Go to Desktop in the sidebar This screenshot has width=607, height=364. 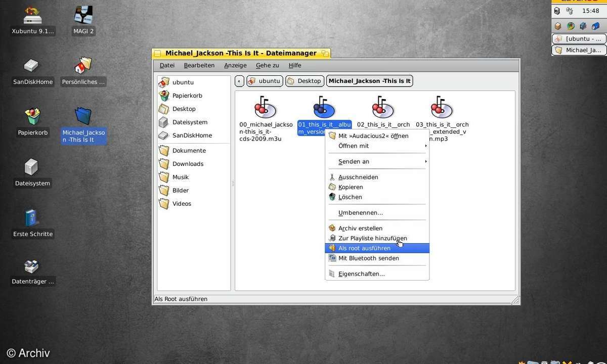[x=194, y=109]
